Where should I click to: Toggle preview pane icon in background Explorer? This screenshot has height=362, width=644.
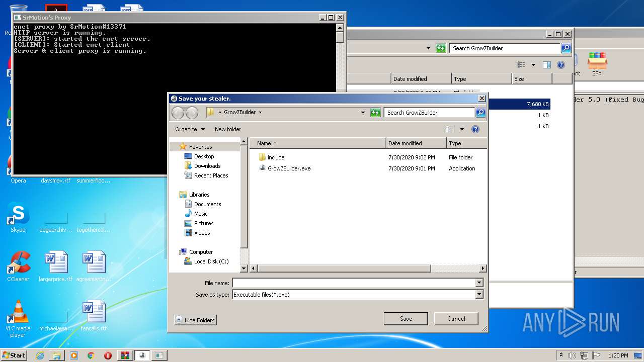coord(547,65)
